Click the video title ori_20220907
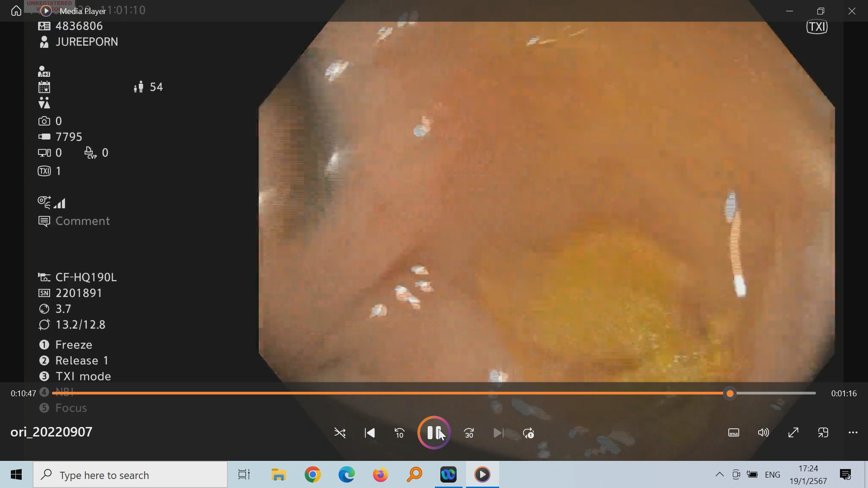Viewport: 868px width, 488px height. pyautogui.click(x=52, y=432)
